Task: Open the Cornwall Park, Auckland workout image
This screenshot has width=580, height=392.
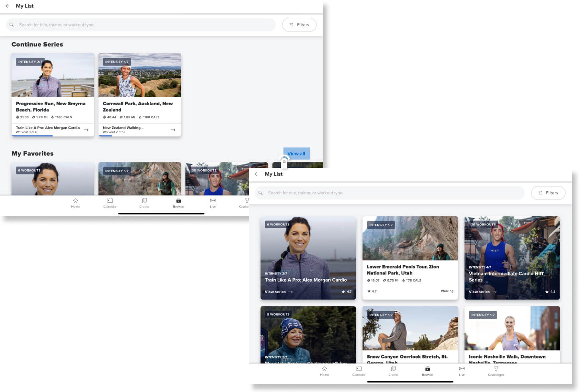Action: (x=139, y=75)
